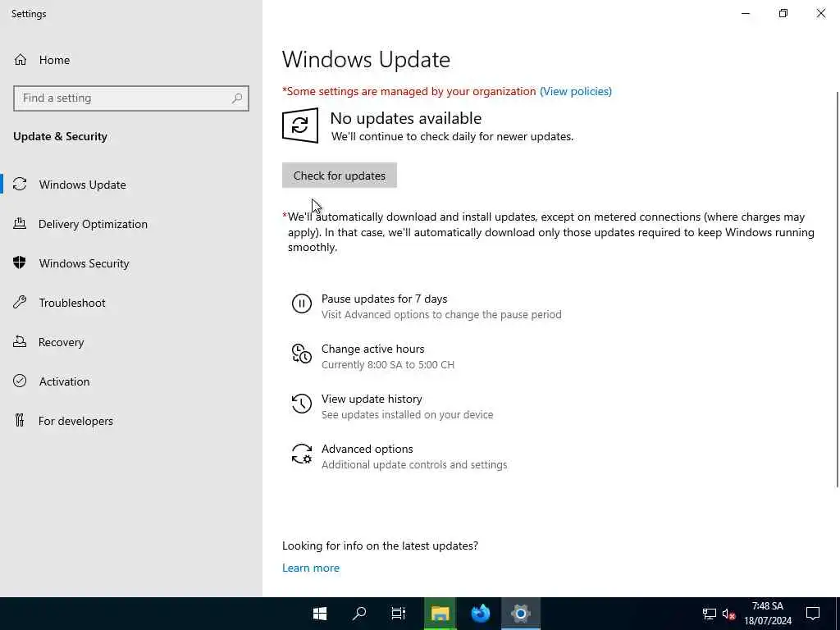Click the Troubleshoot wrench icon
The width and height of the screenshot is (840, 630).
point(20,302)
